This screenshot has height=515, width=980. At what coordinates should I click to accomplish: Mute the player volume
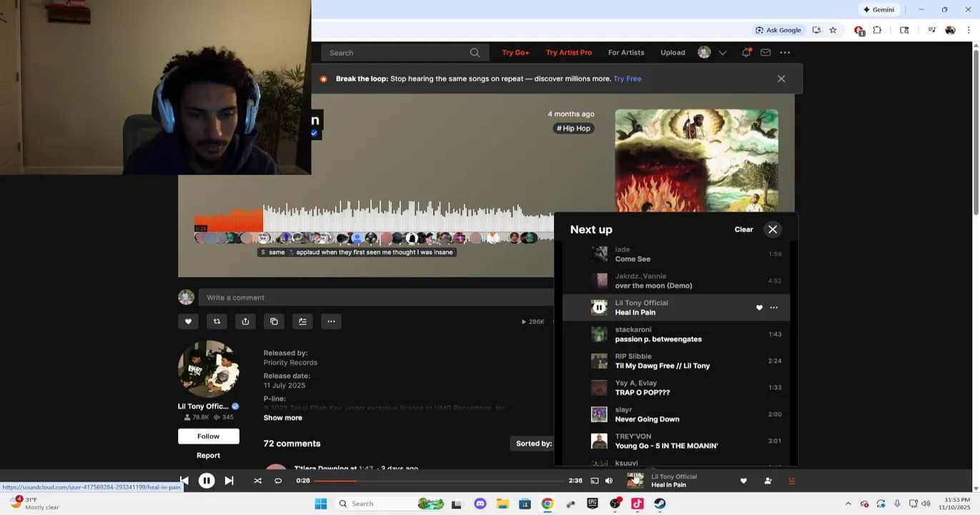(x=609, y=481)
